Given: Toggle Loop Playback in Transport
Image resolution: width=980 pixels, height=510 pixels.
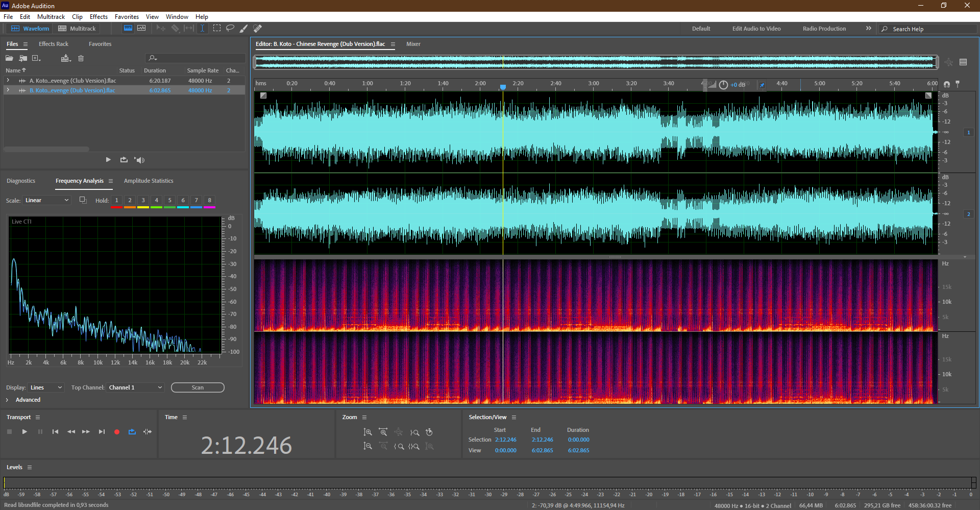Looking at the screenshot, I should point(132,432).
